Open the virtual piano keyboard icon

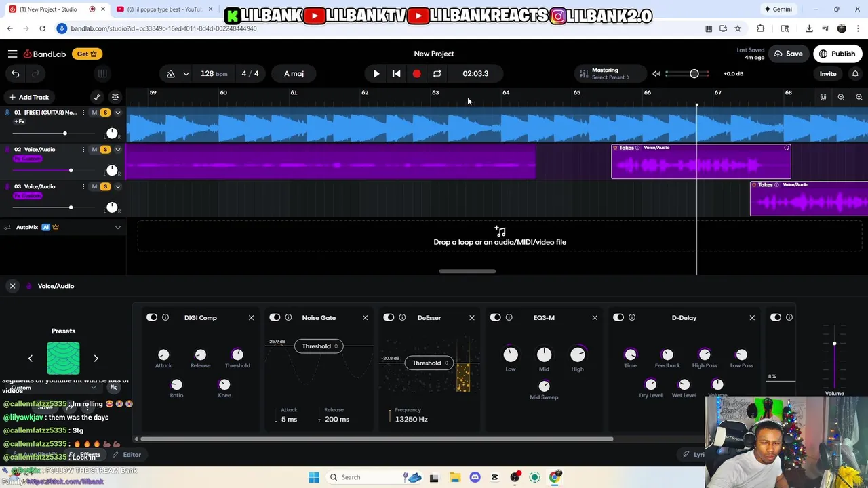click(x=102, y=73)
